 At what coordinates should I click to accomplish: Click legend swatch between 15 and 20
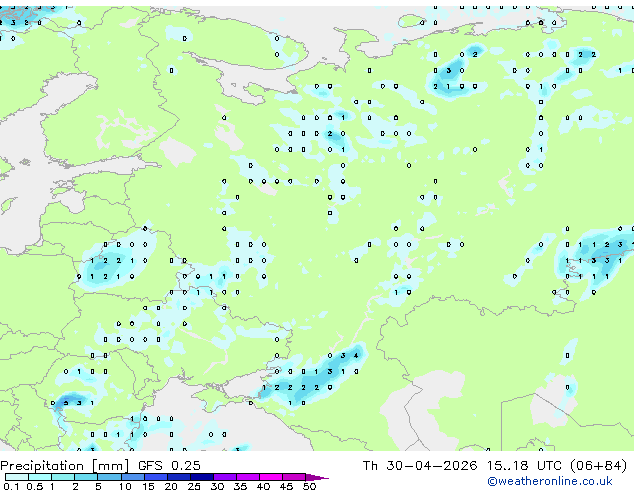coord(156,477)
